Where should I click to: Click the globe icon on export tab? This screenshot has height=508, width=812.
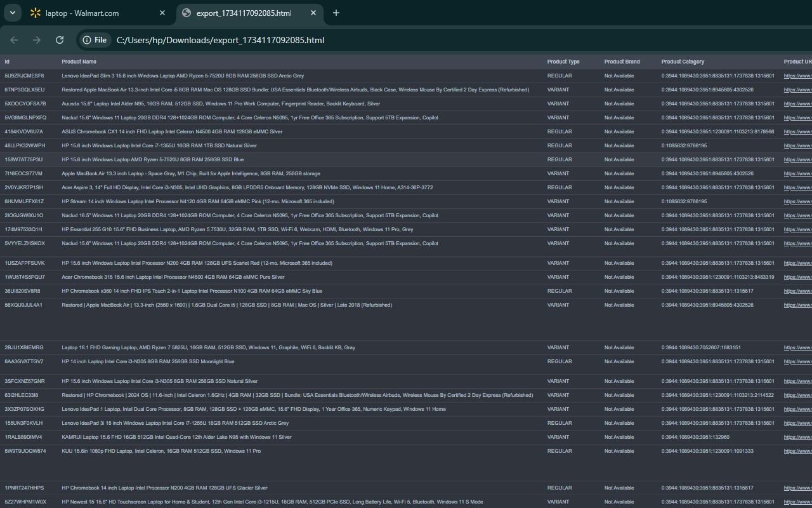[x=187, y=13]
